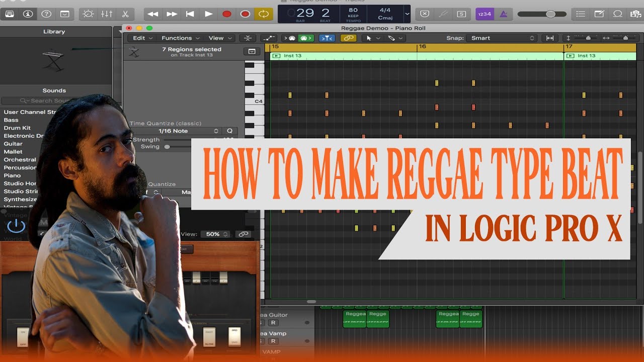
Task: Click the Fast Forward transport button
Action: click(x=172, y=14)
